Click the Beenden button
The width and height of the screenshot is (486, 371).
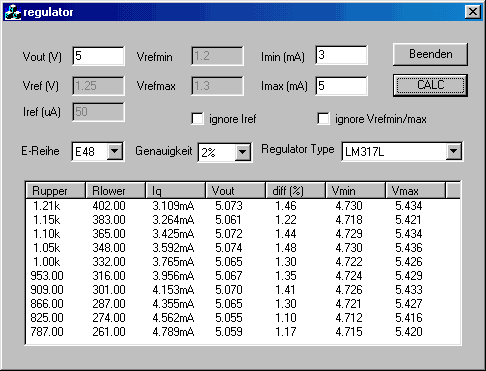point(430,54)
